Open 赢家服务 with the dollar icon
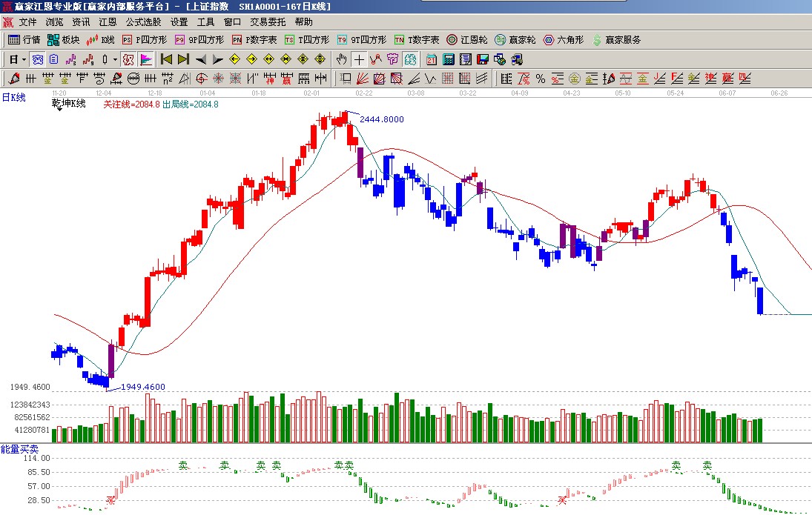812x515 pixels. [615, 40]
